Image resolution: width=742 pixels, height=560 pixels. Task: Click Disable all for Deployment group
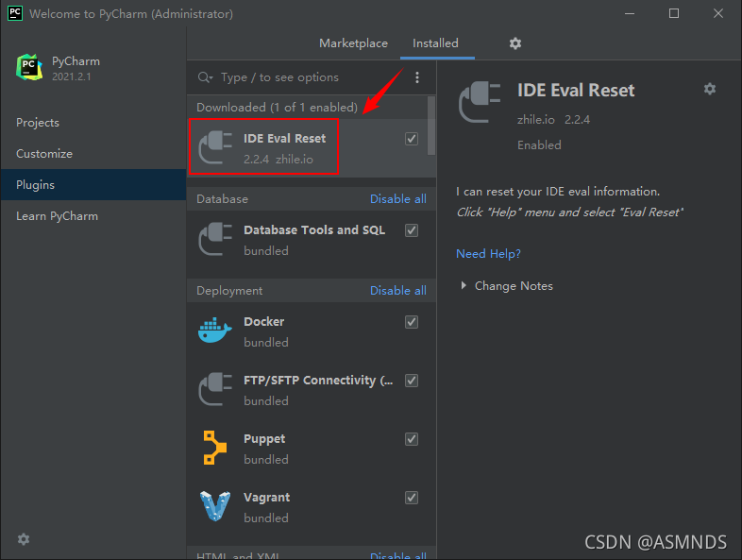click(398, 291)
